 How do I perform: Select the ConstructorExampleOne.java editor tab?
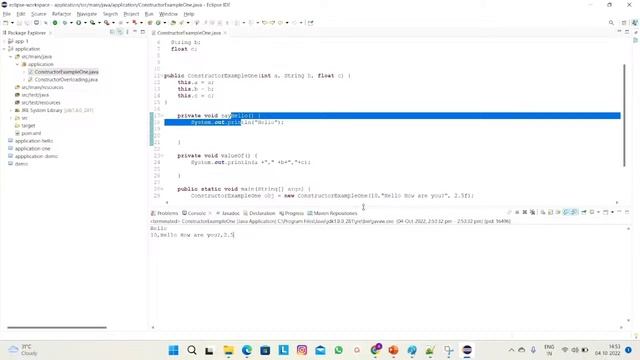pos(189,33)
